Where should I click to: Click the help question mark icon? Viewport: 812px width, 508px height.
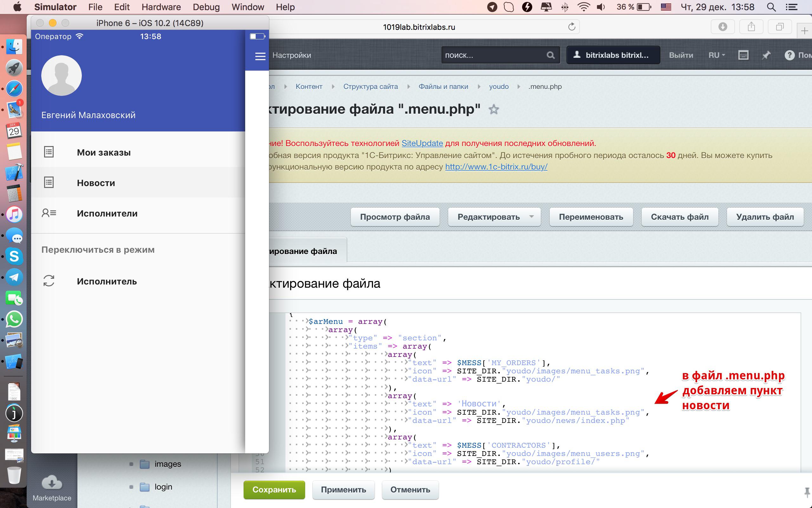(x=789, y=55)
